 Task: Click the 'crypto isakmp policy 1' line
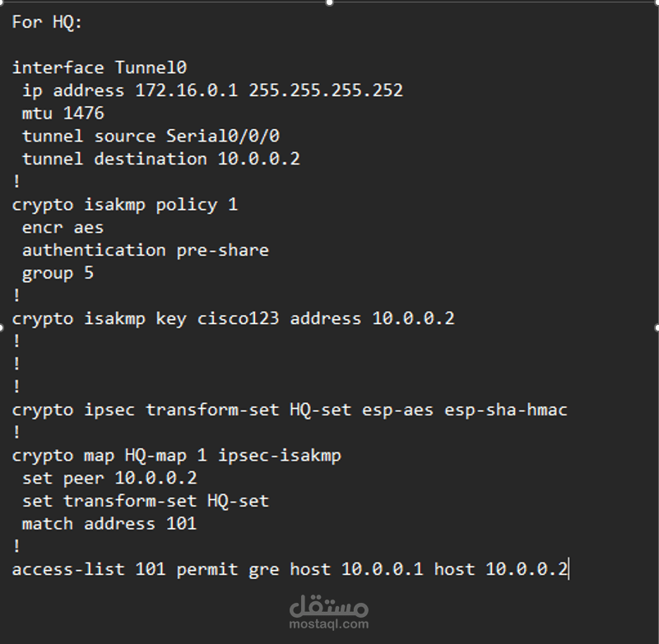(125, 205)
